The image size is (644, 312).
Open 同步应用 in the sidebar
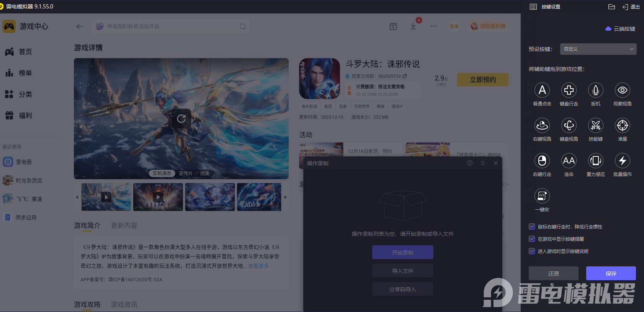(20, 217)
